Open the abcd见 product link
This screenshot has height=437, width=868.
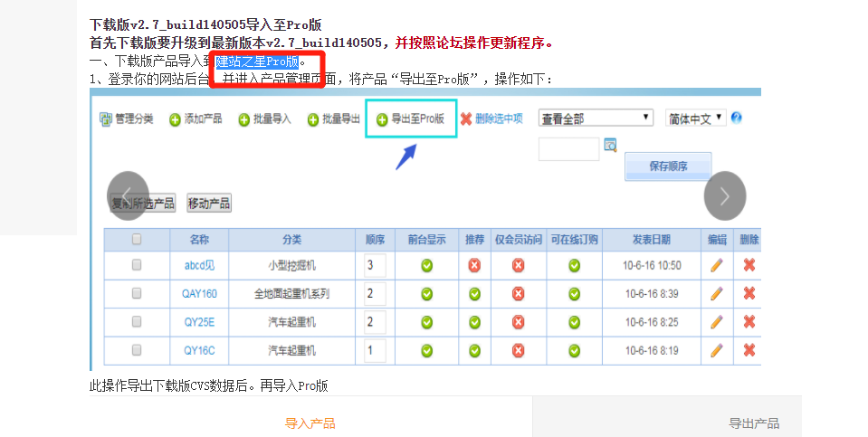(x=199, y=265)
